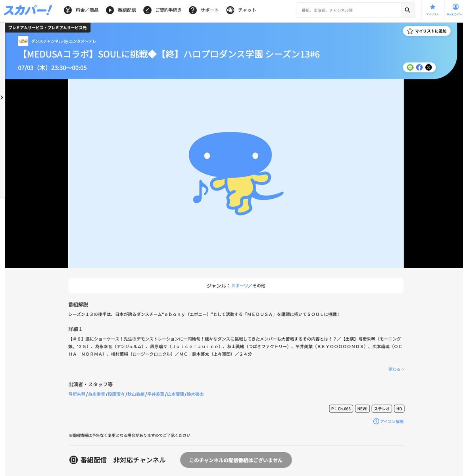Click プレミアムサービス・プレミアムサービス光 label
Screen dimensions: 463x476
coord(48,28)
